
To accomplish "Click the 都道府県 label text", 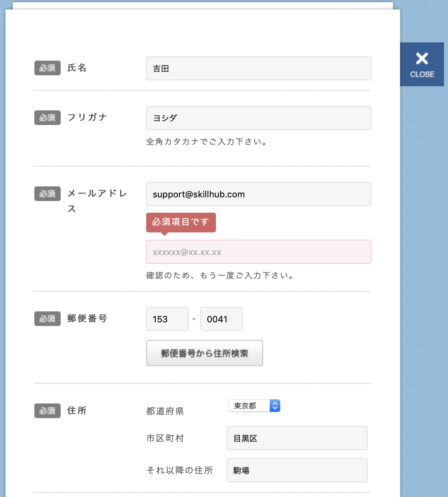I will click(x=165, y=411).
